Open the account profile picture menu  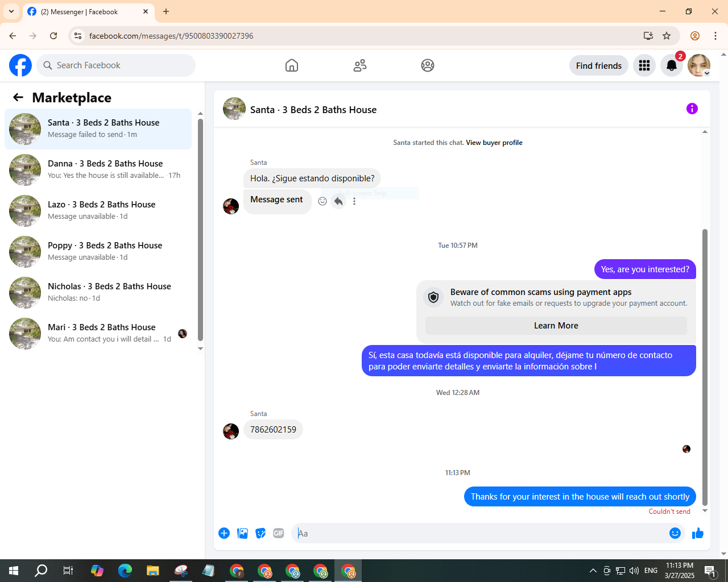(x=699, y=65)
